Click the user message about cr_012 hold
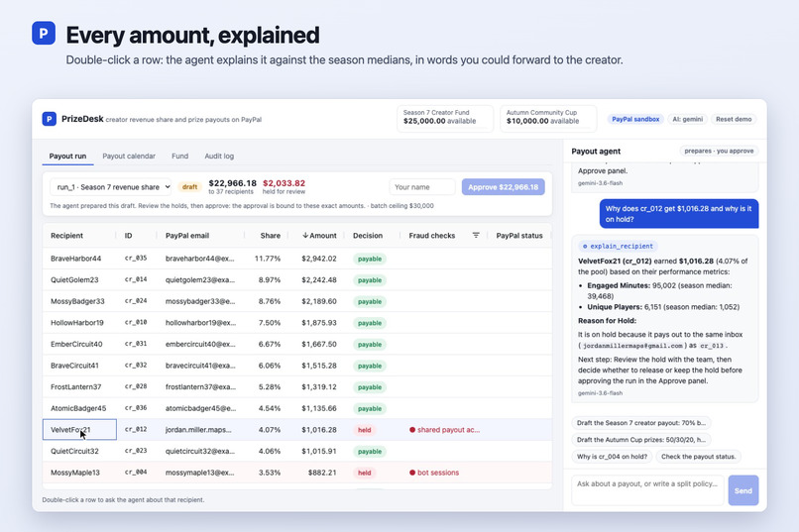799x532 pixels. click(679, 214)
